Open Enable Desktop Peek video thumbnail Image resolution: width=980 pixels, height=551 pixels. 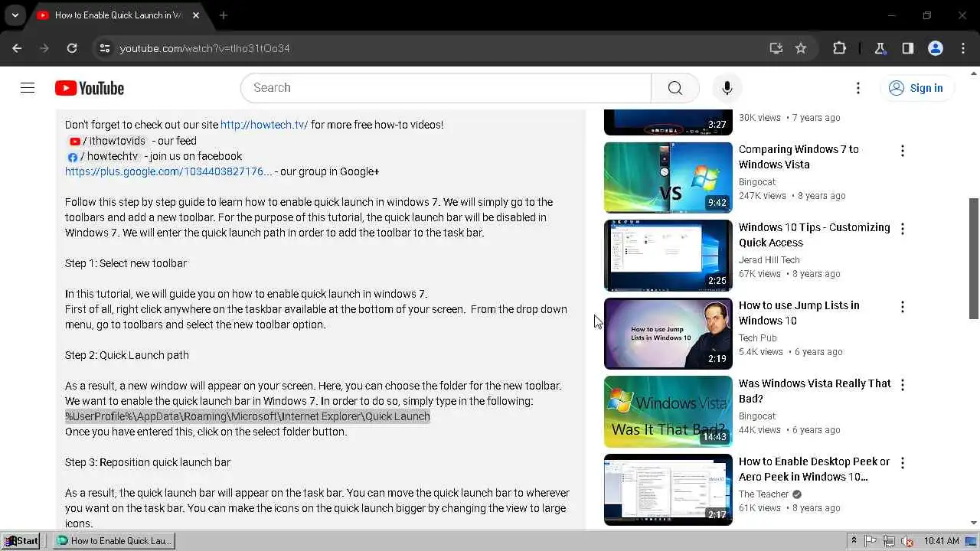tap(668, 490)
